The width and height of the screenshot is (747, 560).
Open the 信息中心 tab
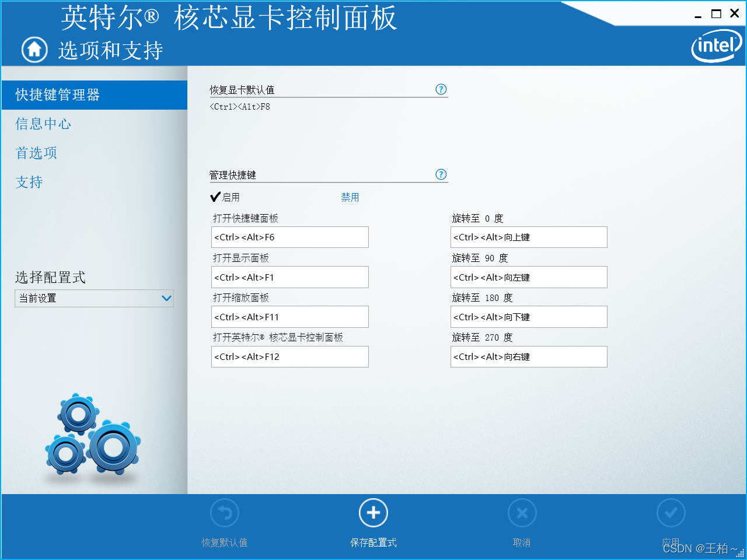pyautogui.click(x=43, y=124)
